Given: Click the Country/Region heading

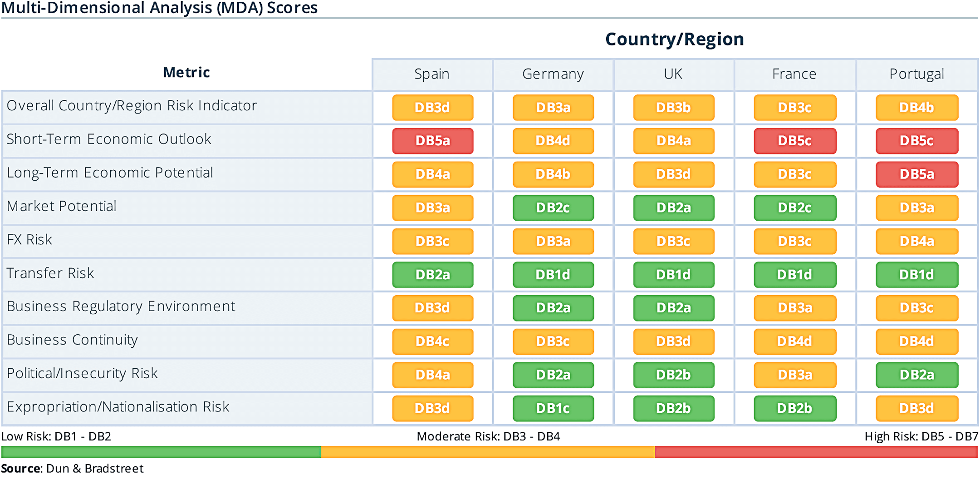Looking at the screenshot, I should (675, 40).
